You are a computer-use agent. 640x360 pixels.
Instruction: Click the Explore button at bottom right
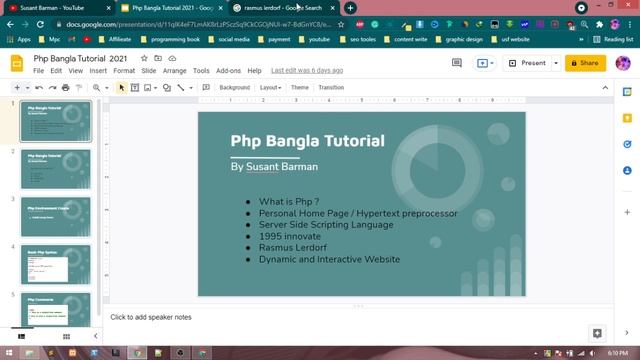(x=597, y=333)
